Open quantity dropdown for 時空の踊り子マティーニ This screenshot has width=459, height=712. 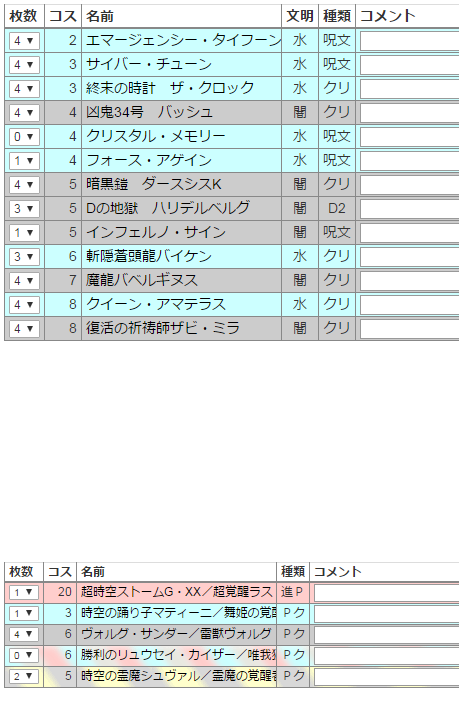tap(24, 613)
